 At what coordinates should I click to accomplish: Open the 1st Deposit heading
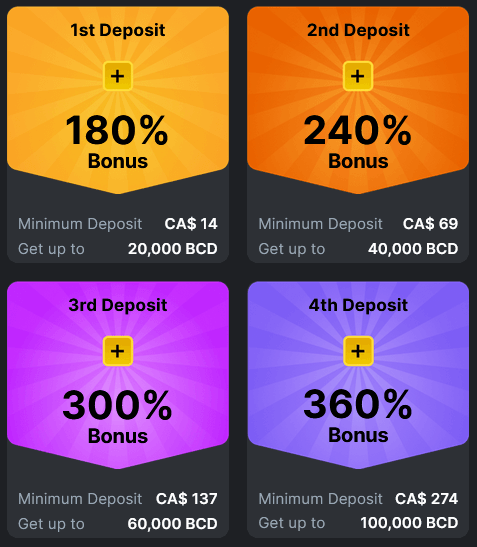click(118, 30)
